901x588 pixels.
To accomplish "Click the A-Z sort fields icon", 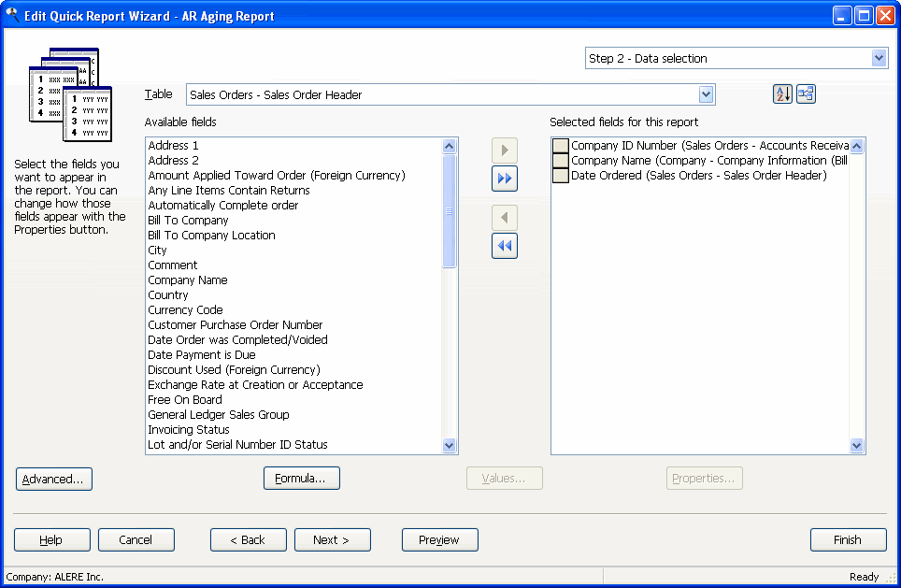I will (x=782, y=93).
